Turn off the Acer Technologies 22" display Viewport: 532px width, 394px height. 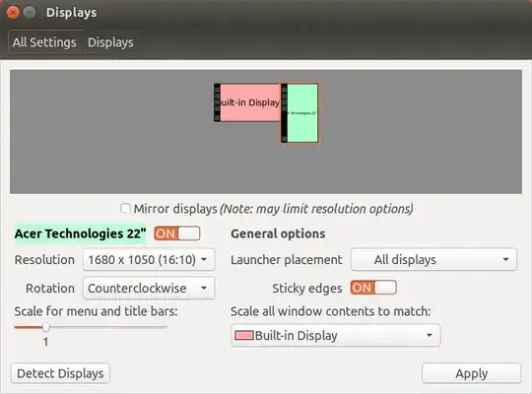point(176,233)
